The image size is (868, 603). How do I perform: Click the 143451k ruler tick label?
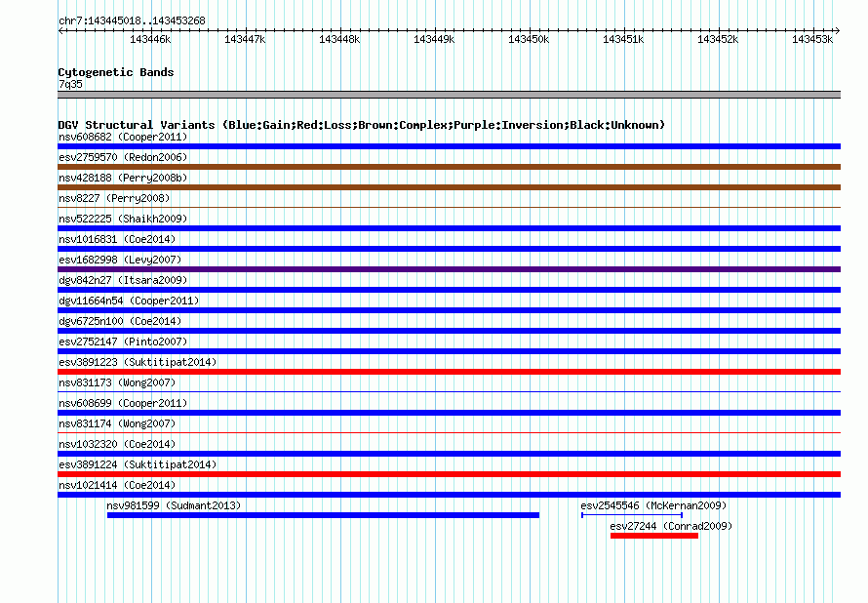[x=623, y=39]
